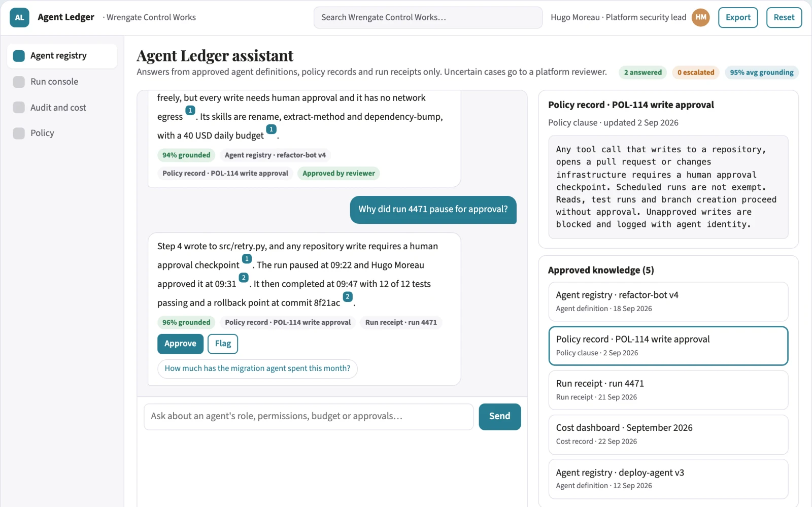The width and height of the screenshot is (812, 507).
Task: Click the 'Why did run 4471 pause for approval?' message
Action: tap(433, 210)
